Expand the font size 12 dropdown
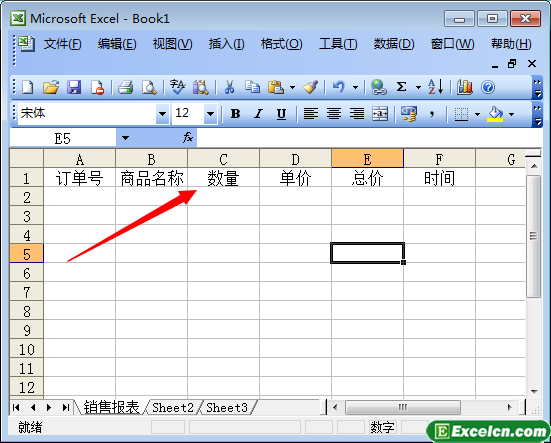Viewport: 551px width, 443px height. 210,114
